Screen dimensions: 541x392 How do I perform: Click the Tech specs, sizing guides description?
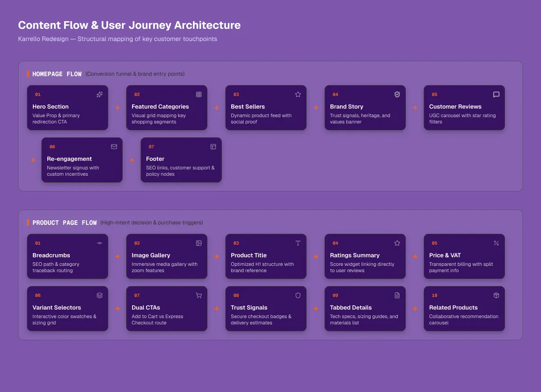click(364, 320)
